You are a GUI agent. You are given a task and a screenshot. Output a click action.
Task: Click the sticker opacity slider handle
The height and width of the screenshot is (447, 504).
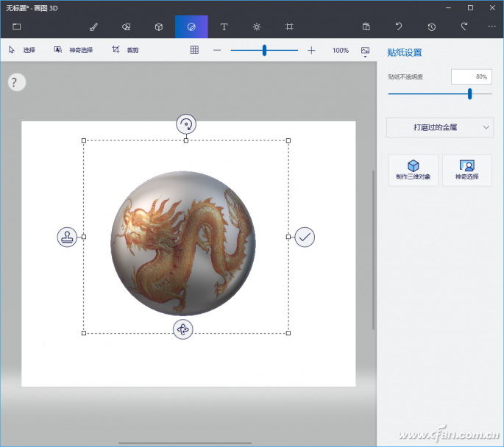point(469,94)
